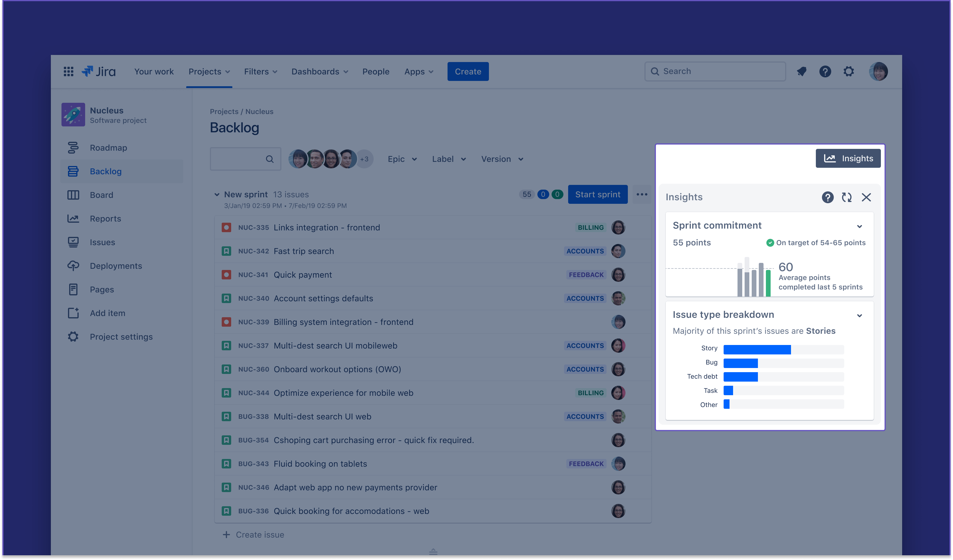The width and height of the screenshot is (953, 560).
Task: Click the refresh icon in Insights panel
Action: click(x=846, y=197)
